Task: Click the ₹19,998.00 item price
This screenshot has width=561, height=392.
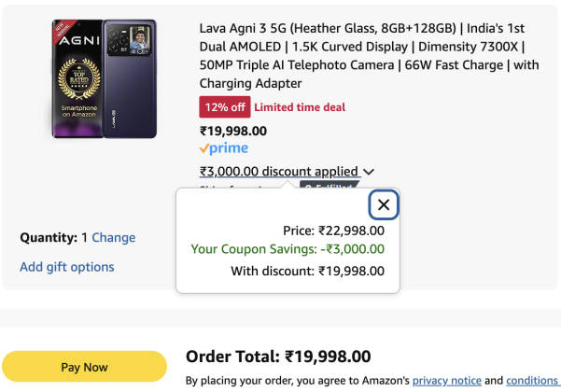Action: (233, 131)
